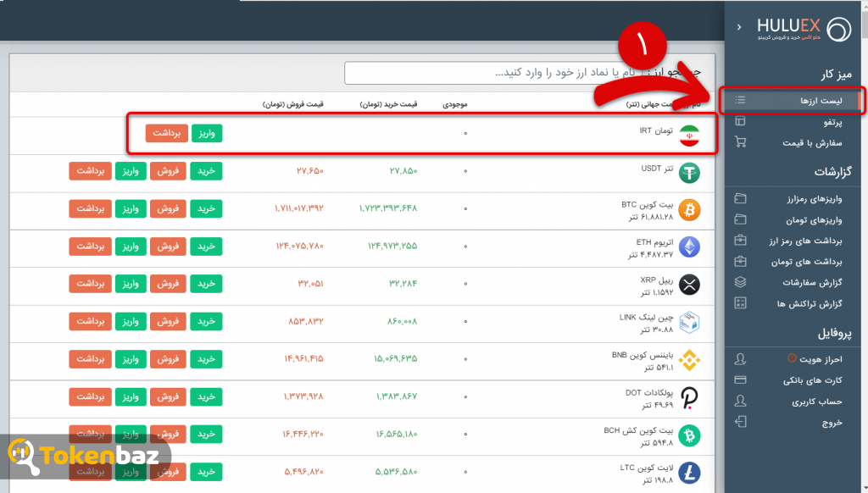Click the Binance BNB coin icon
Image resolution: width=868 pixels, height=493 pixels.
[689, 360]
